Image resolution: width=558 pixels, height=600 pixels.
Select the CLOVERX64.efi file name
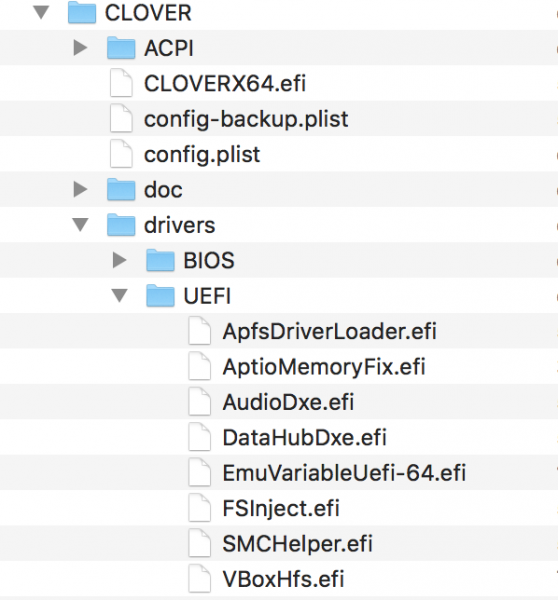click(225, 84)
